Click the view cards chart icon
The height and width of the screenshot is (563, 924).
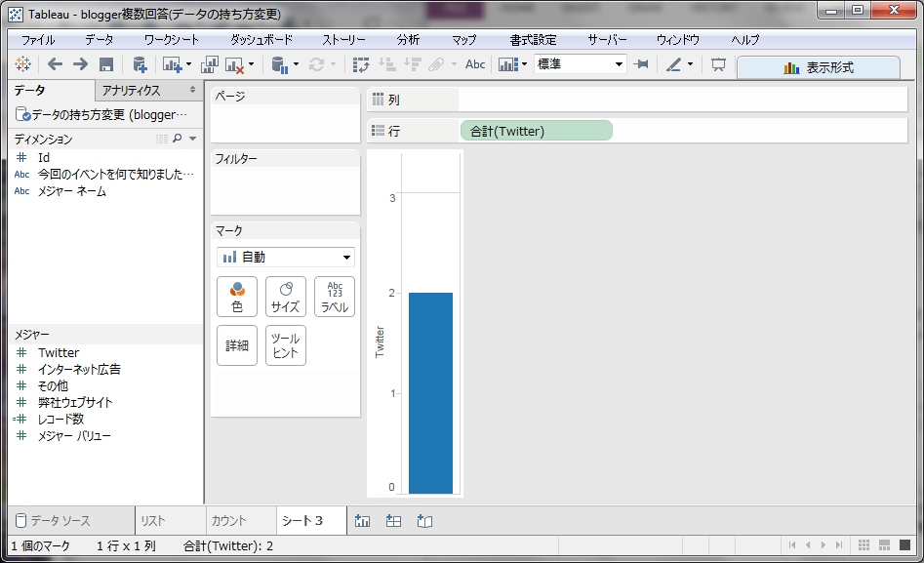pyautogui.click(x=508, y=64)
